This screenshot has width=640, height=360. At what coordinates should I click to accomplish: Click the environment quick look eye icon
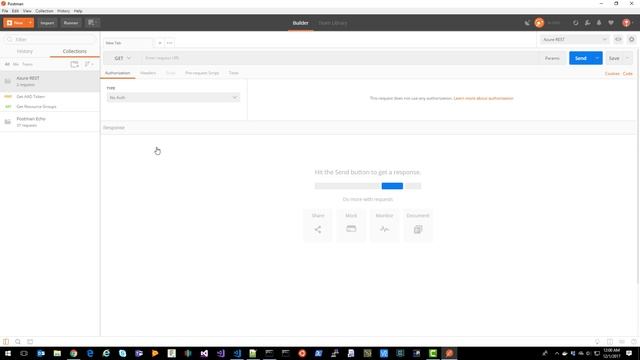click(x=618, y=40)
